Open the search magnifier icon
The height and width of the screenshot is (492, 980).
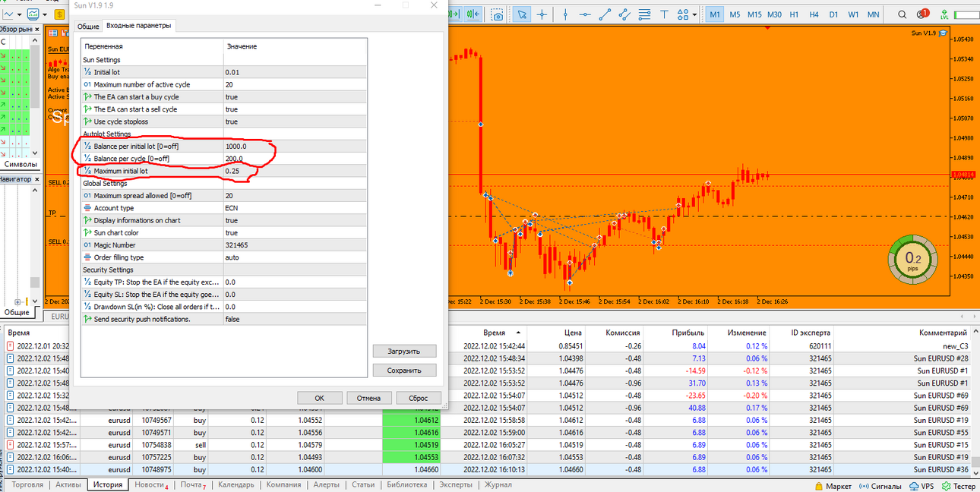coord(903,14)
